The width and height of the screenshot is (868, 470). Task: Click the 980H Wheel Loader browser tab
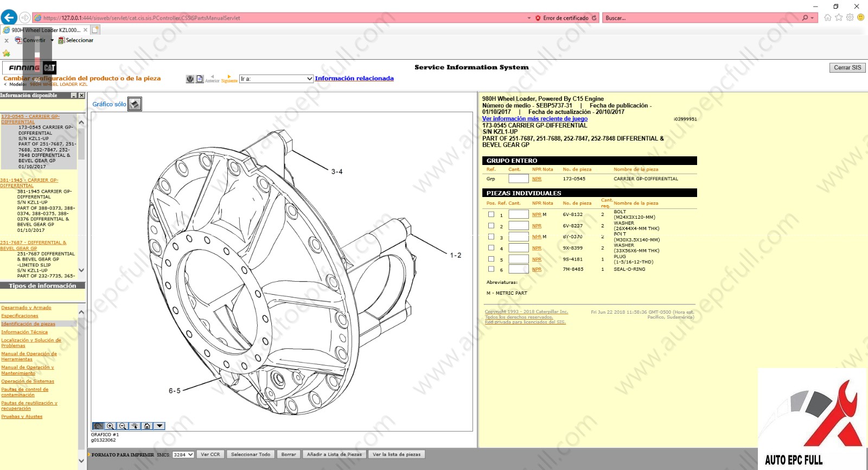point(46,30)
